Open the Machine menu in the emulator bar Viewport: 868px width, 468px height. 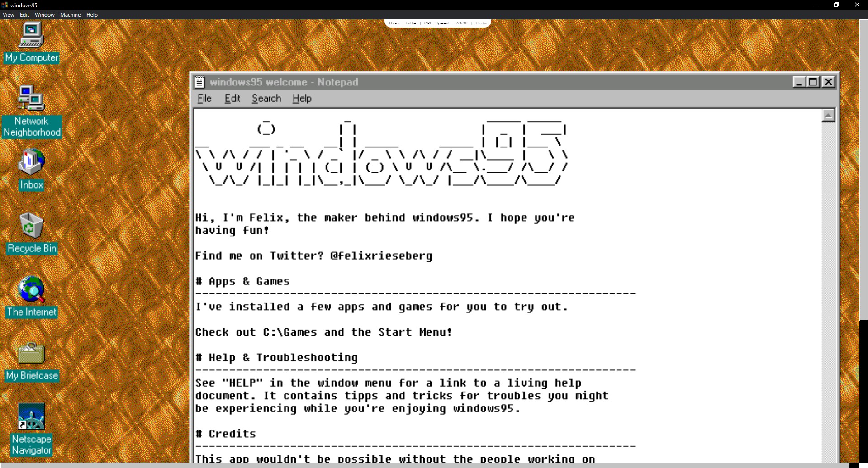(x=70, y=14)
